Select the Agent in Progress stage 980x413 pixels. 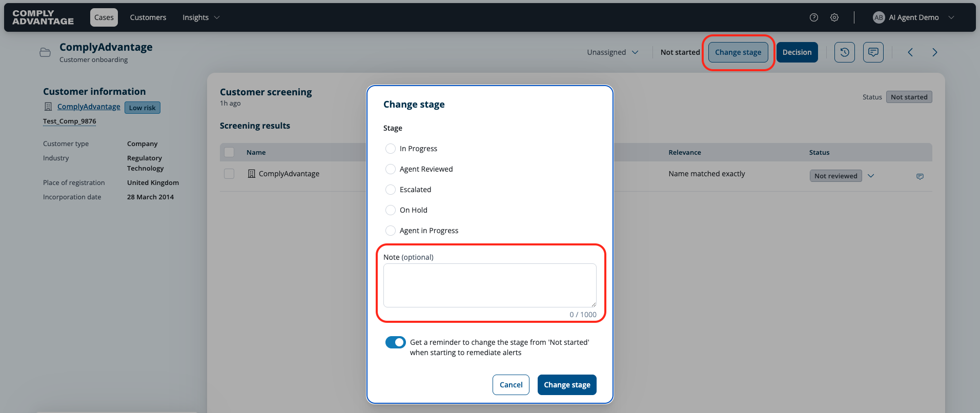tap(391, 231)
